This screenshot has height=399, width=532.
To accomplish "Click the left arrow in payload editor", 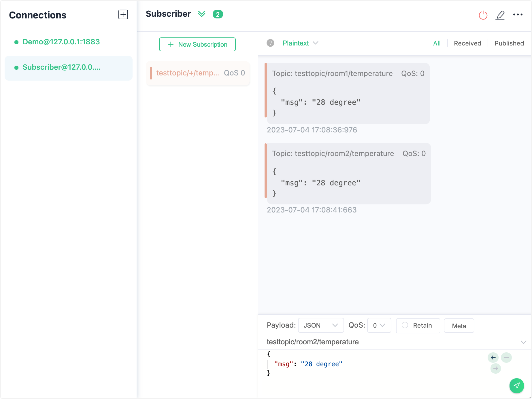I will [493, 357].
